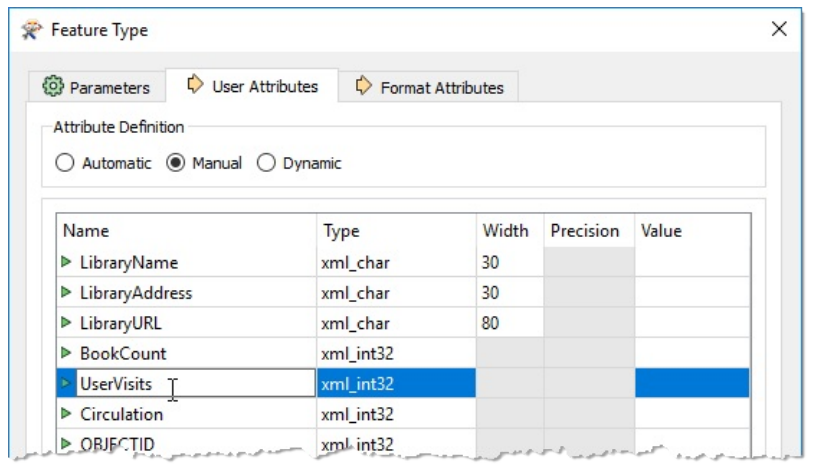
Task: Open the type cell for LibraryName
Action: point(396,263)
